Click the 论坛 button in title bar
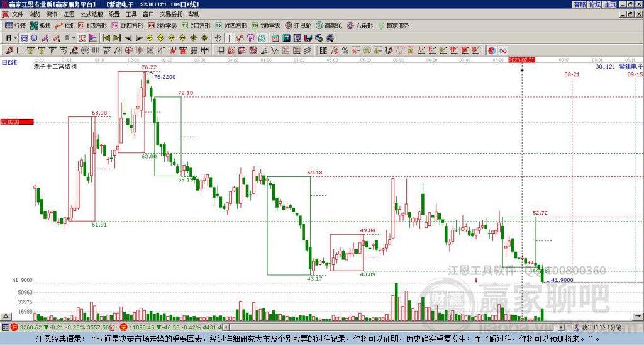Viewport: 644px width, 345px height. [595, 4]
